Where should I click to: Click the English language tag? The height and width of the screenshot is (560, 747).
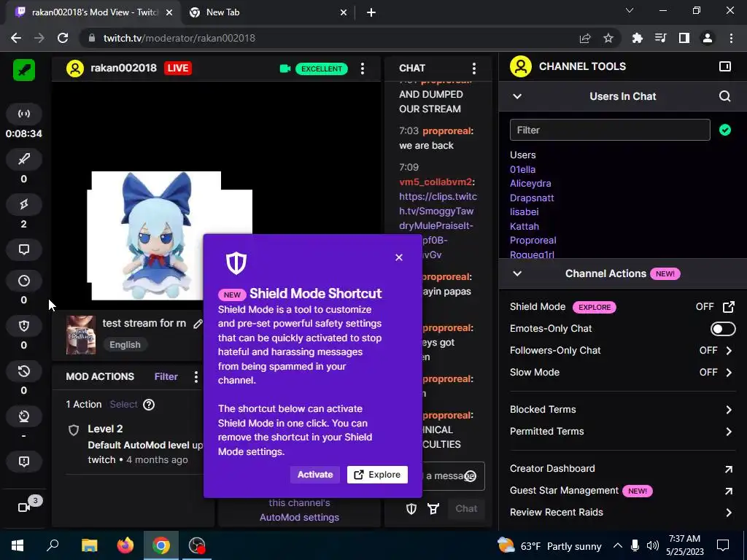pyautogui.click(x=125, y=345)
